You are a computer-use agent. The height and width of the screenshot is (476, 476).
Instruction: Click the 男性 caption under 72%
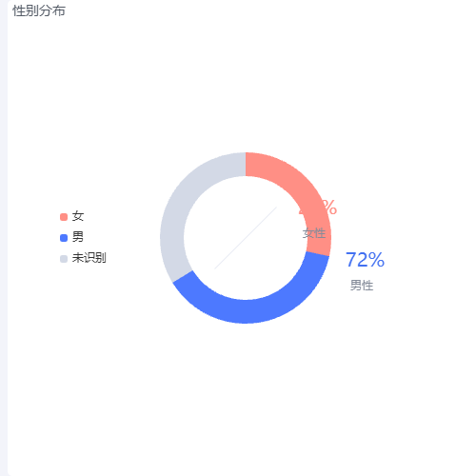pyautogui.click(x=362, y=286)
